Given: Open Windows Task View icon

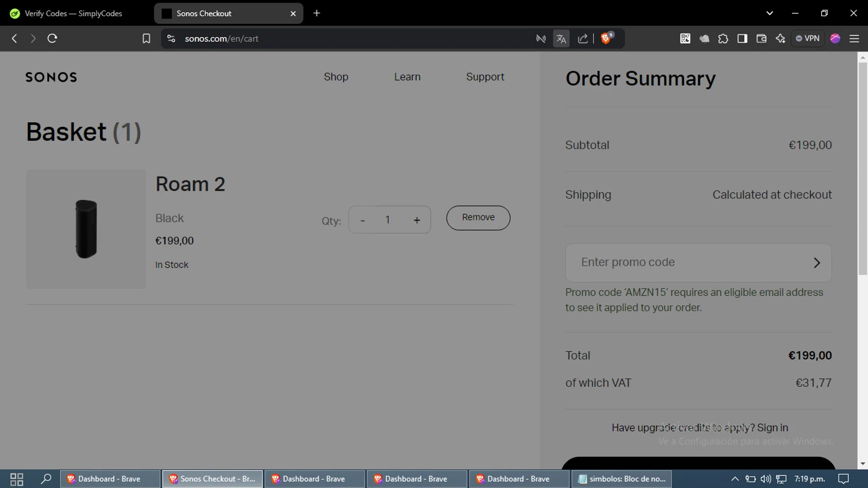Looking at the screenshot, I should pos(17,479).
